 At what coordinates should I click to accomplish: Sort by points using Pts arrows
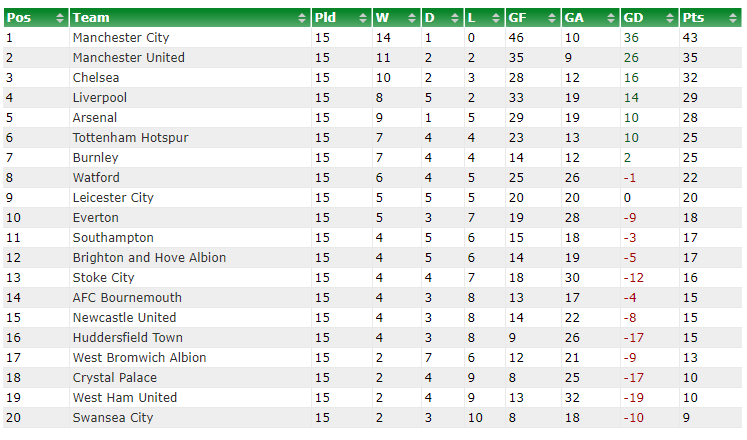coord(733,18)
